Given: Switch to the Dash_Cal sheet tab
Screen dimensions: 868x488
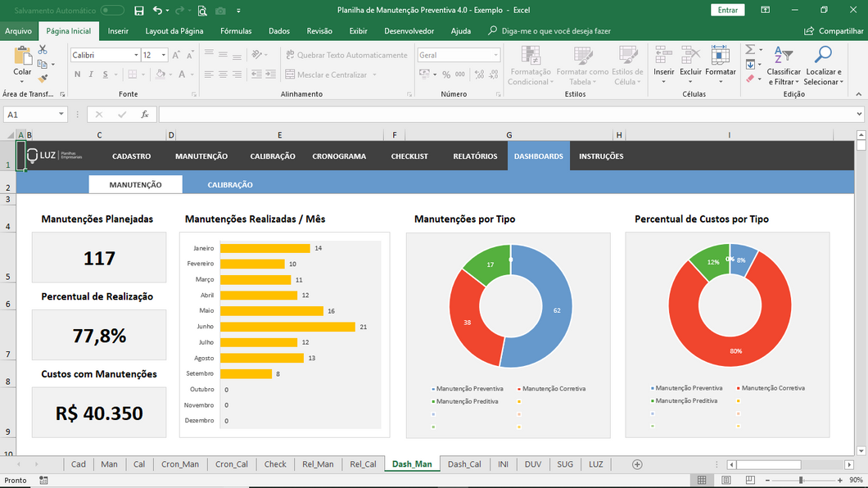Looking at the screenshot, I should pos(464,464).
